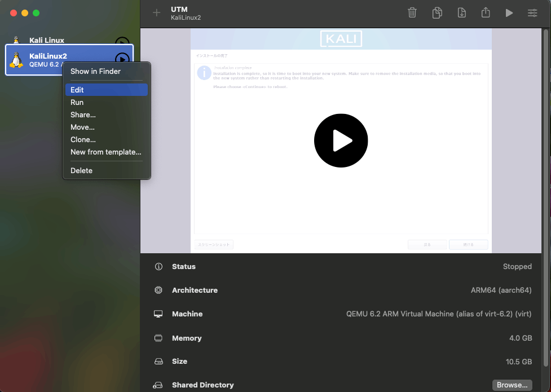Choose Delete from the context menu
This screenshot has height=392, width=551.
tap(106, 170)
